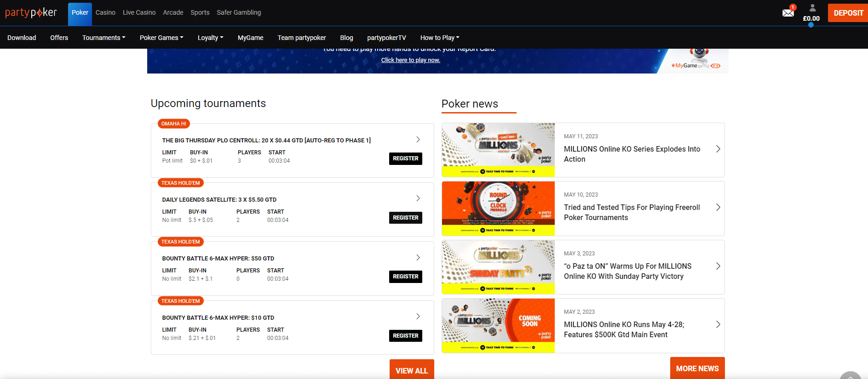Expand the How to Play dropdown
Viewport: 868px width, 379px height.
pyautogui.click(x=440, y=38)
